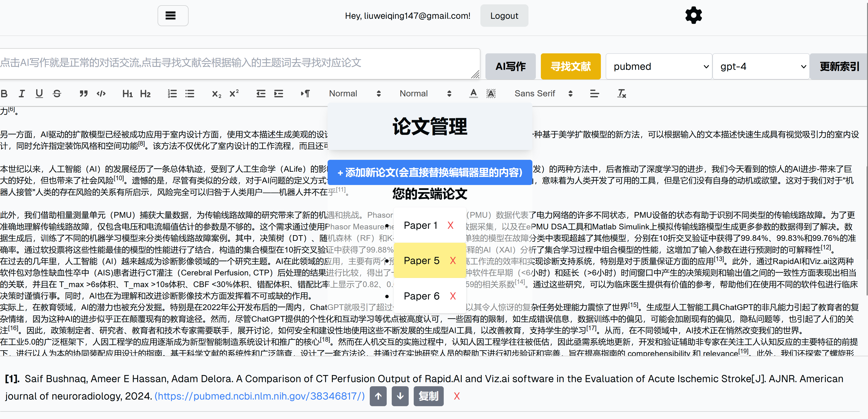Screen dimensions: 868x419
Task: Open settings via gear icon
Action: 693,16
